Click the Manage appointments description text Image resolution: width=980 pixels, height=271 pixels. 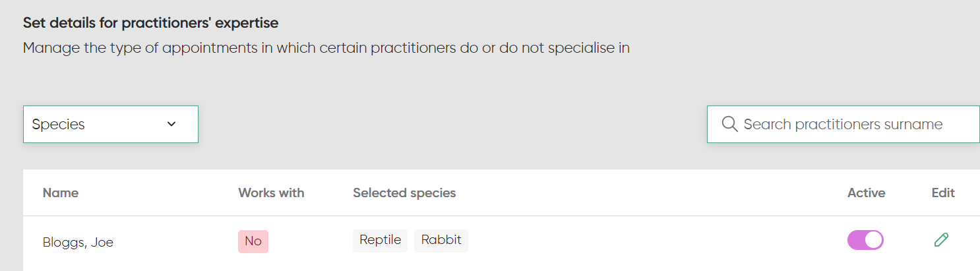point(326,48)
